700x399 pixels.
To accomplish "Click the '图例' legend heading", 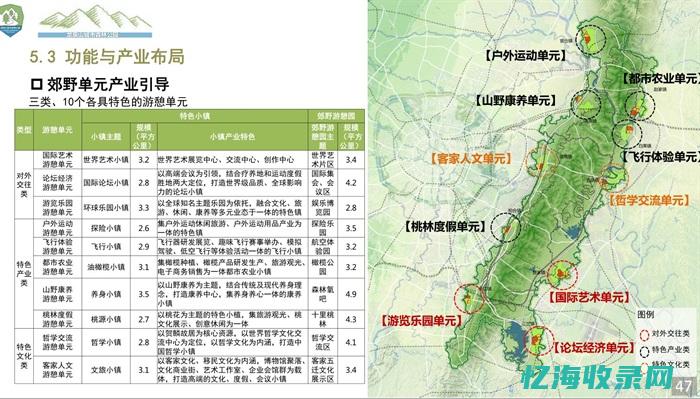I will pyautogui.click(x=646, y=315).
